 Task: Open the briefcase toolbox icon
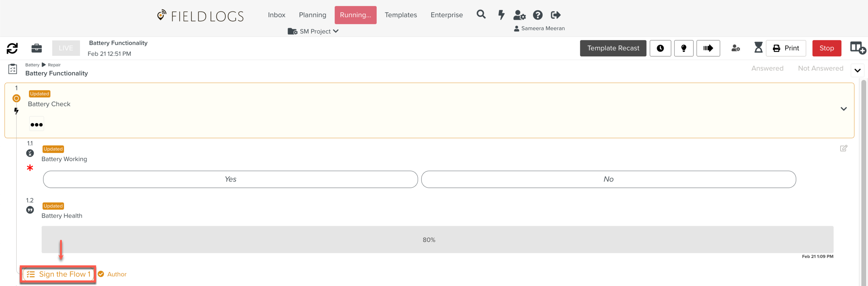36,48
